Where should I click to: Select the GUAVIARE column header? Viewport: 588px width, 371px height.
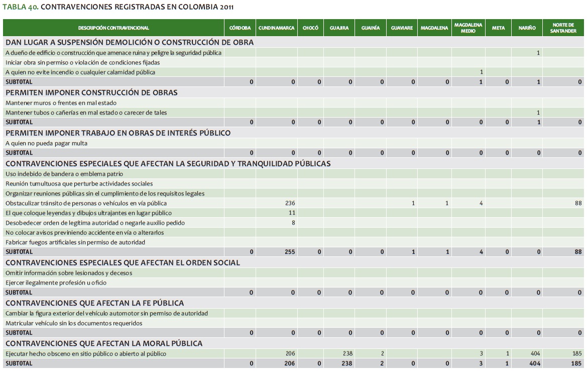click(402, 28)
